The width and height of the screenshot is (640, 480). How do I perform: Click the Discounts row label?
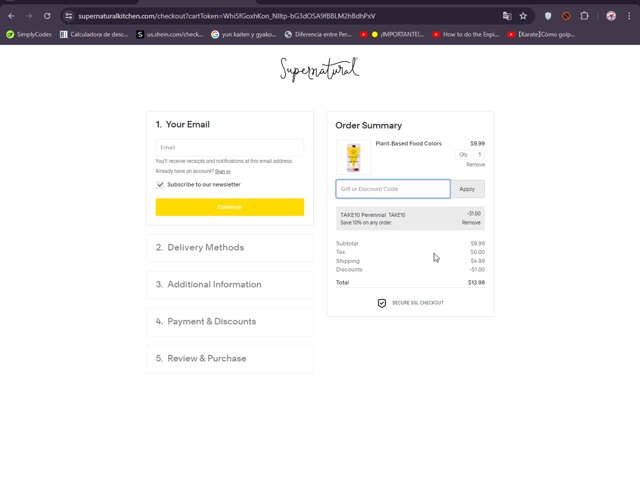pos(349,269)
